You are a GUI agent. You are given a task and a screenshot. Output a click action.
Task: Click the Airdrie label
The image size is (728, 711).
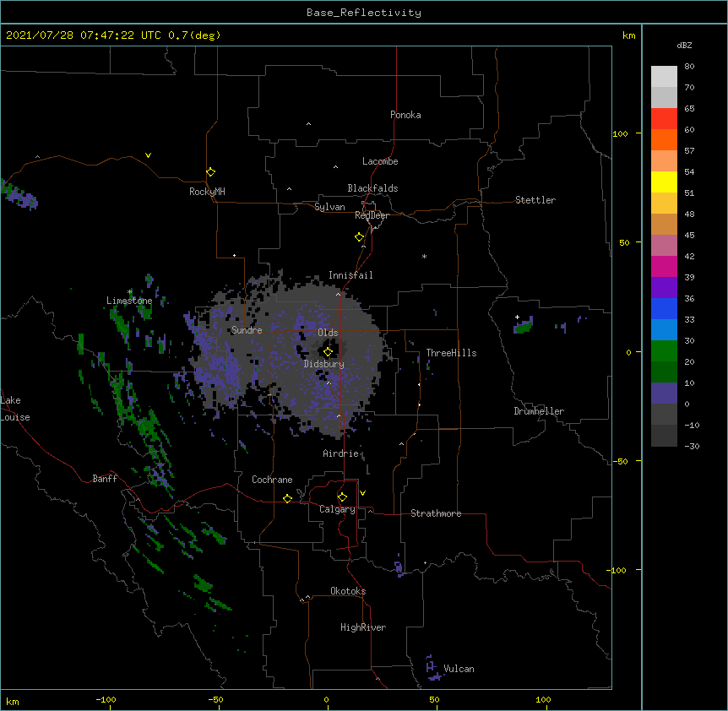pos(341,453)
